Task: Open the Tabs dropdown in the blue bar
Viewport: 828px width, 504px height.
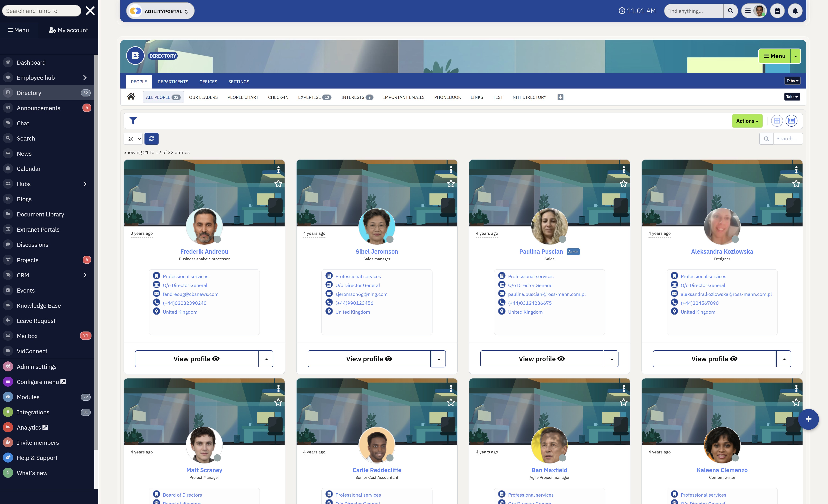Action: (792, 81)
